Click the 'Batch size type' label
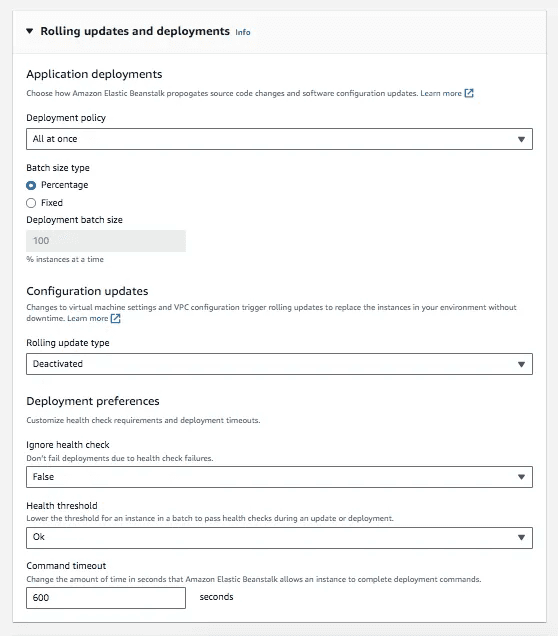The image size is (558, 636). click(58, 168)
